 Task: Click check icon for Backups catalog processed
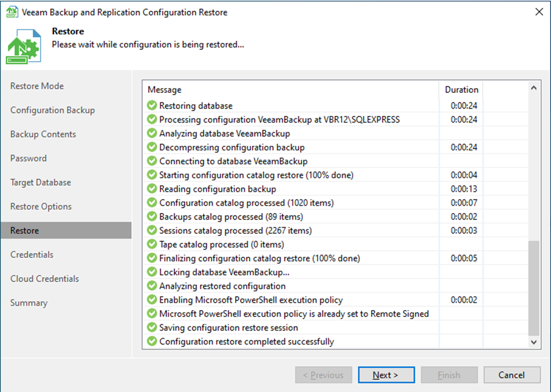pyautogui.click(x=152, y=216)
